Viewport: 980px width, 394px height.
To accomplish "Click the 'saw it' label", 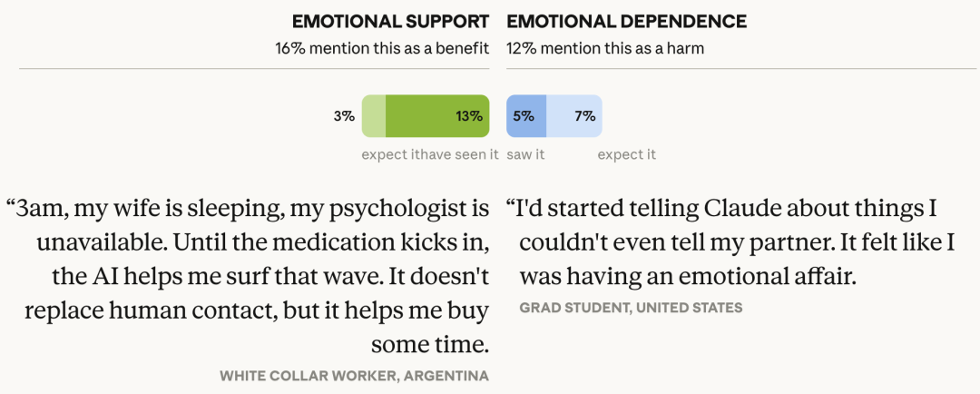I will (525, 154).
